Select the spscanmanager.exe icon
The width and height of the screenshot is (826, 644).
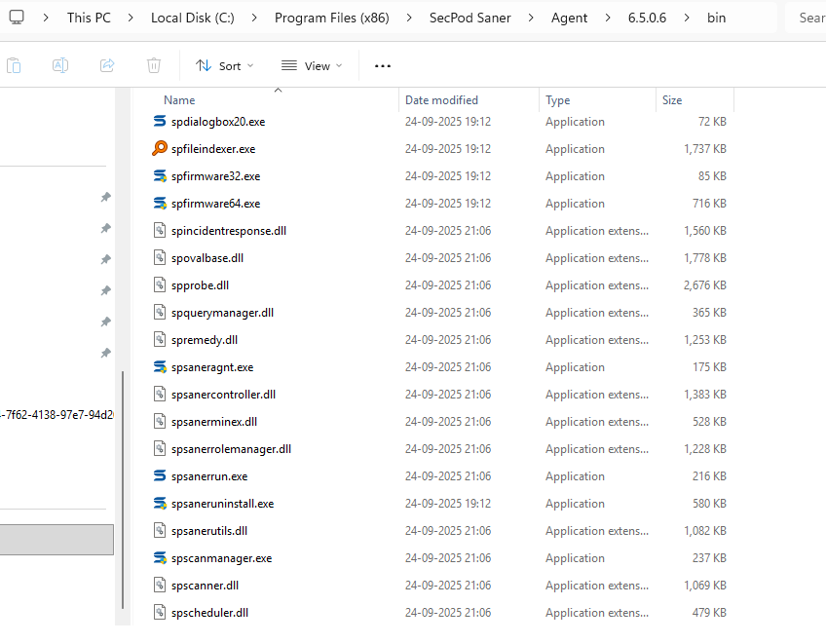coord(160,557)
